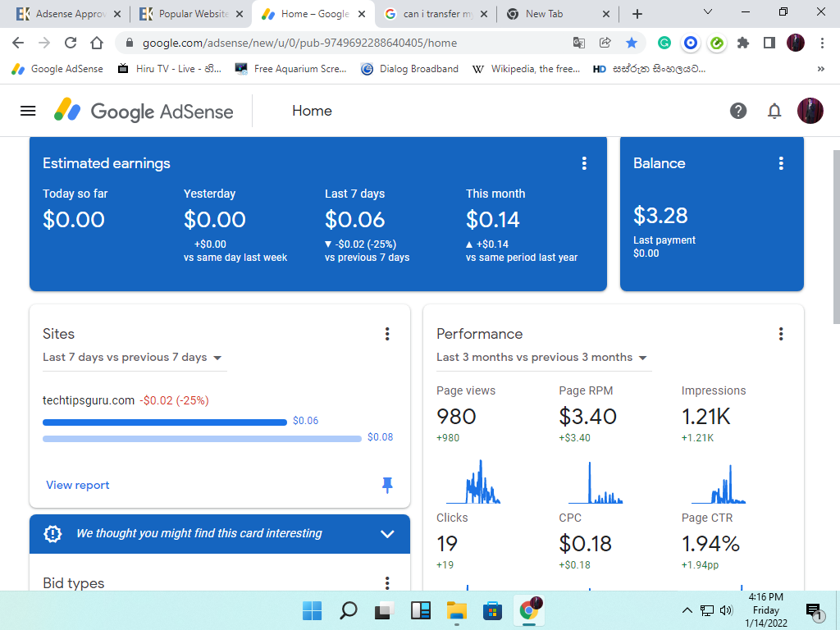Show more bookmarks with the double chevron
This screenshot has width=840, height=630.
click(x=820, y=69)
